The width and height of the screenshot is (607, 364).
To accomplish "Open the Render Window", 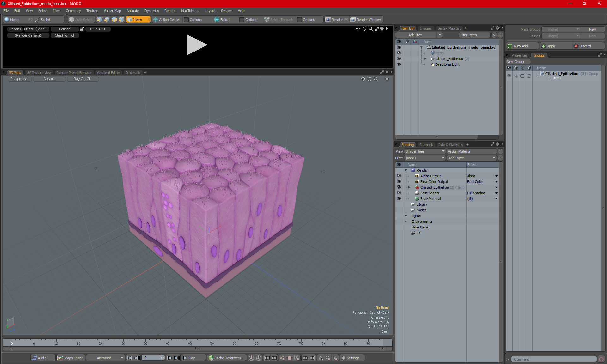I will pyautogui.click(x=366, y=20).
